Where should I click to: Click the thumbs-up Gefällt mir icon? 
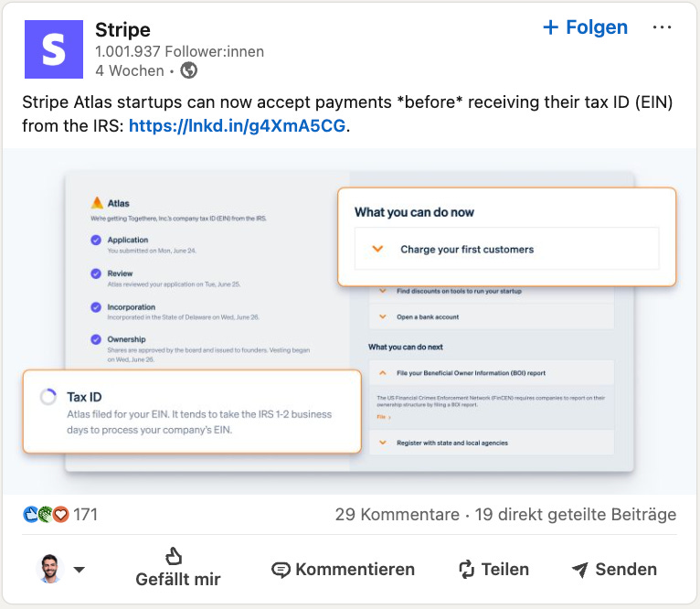(x=174, y=556)
